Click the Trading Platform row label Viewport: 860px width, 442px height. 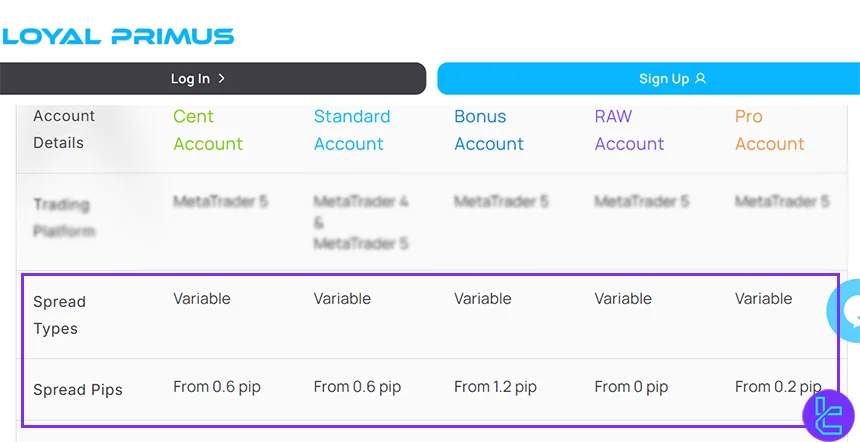click(x=64, y=218)
